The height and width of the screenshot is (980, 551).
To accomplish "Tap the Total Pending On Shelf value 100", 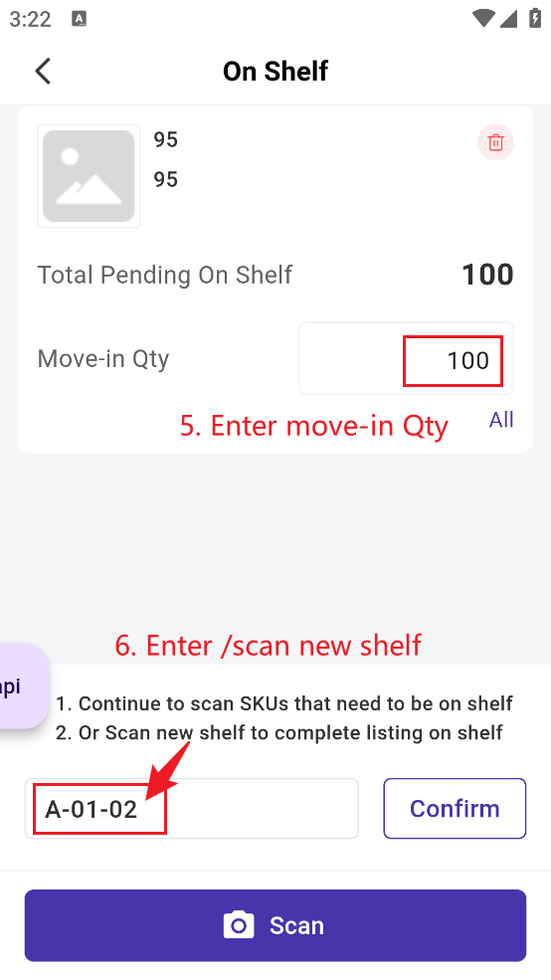I will coord(487,275).
